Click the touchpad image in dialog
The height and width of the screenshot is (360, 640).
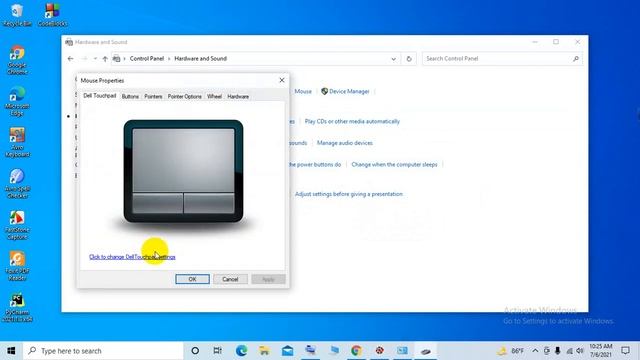pyautogui.click(x=183, y=171)
